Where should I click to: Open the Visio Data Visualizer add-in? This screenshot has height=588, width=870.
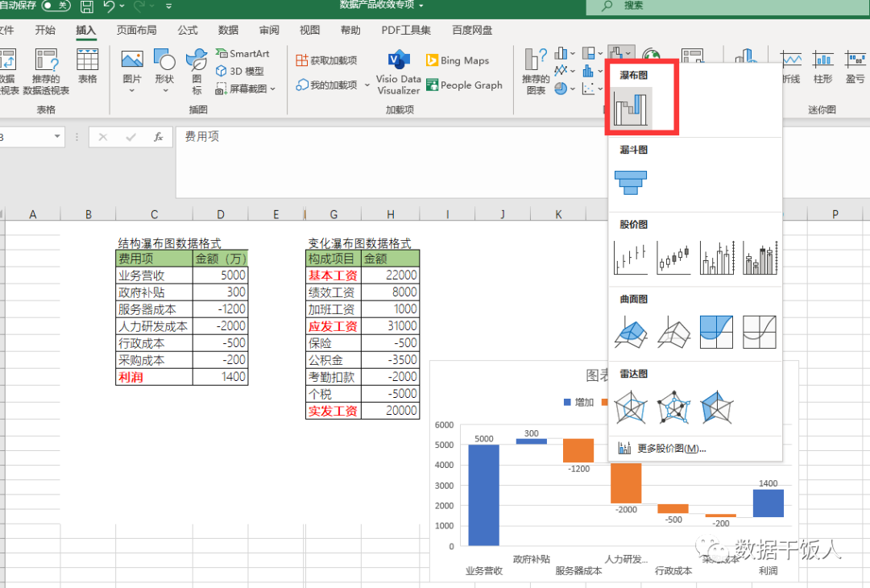tap(399, 72)
